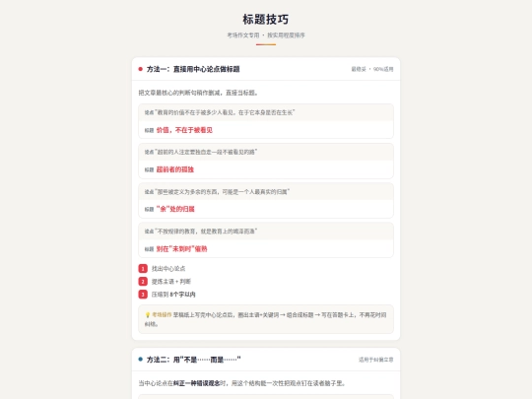Click the red number 1 step badge
This screenshot has height=399, width=532.
pos(143,269)
